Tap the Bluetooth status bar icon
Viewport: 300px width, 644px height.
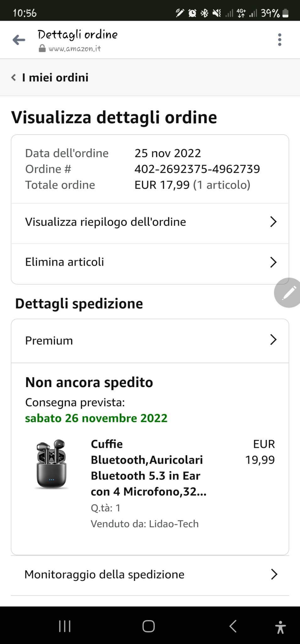[x=205, y=13]
